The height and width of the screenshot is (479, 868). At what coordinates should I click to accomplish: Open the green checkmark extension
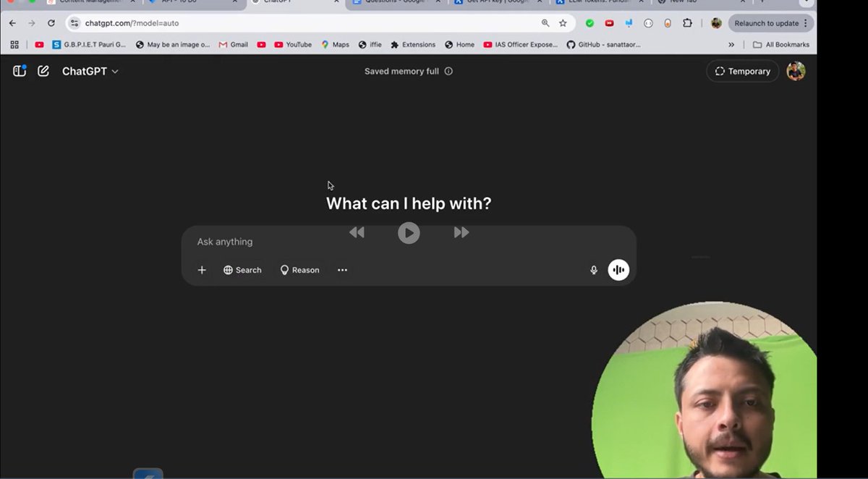pos(590,23)
